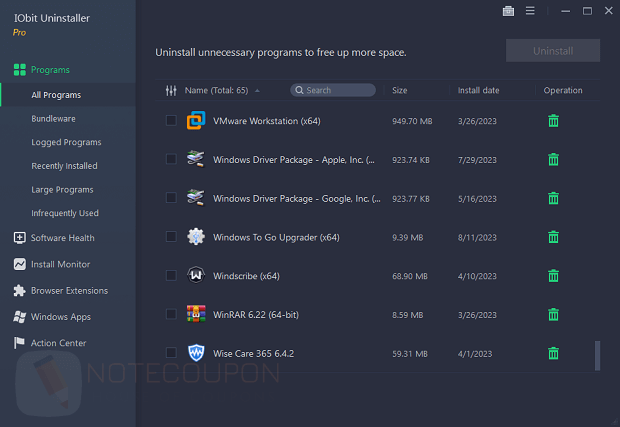The image size is (620, 427).
Task: Click the Windows To Go Upgrader gear icon
Action: click(196, 237)
